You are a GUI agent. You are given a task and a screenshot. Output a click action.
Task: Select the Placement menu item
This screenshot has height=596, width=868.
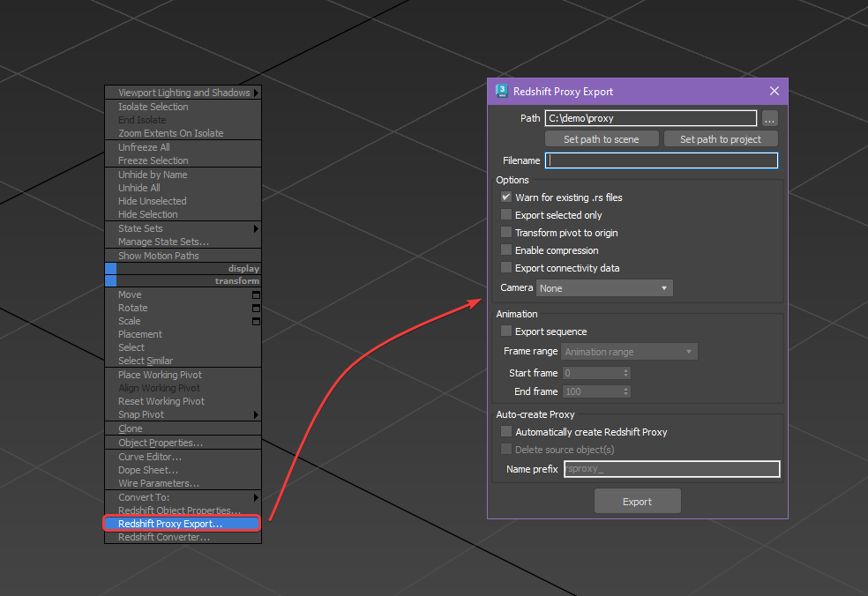coord(183,335)
